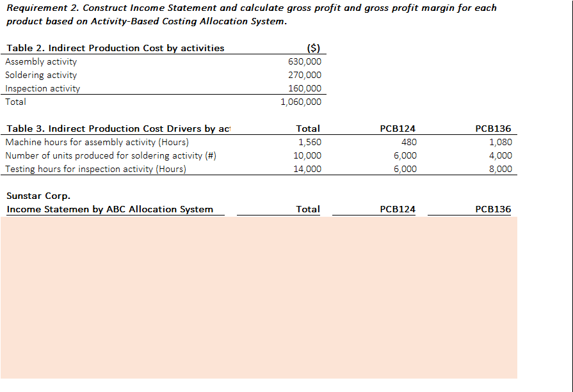Click the testing hours total 14,000
This screenshot has width=573, height=392.
(x=305, y=169)
